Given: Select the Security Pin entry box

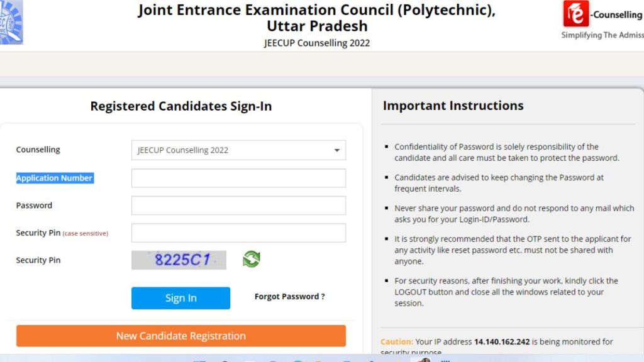Looking at the screenshot, I should 238,233.
